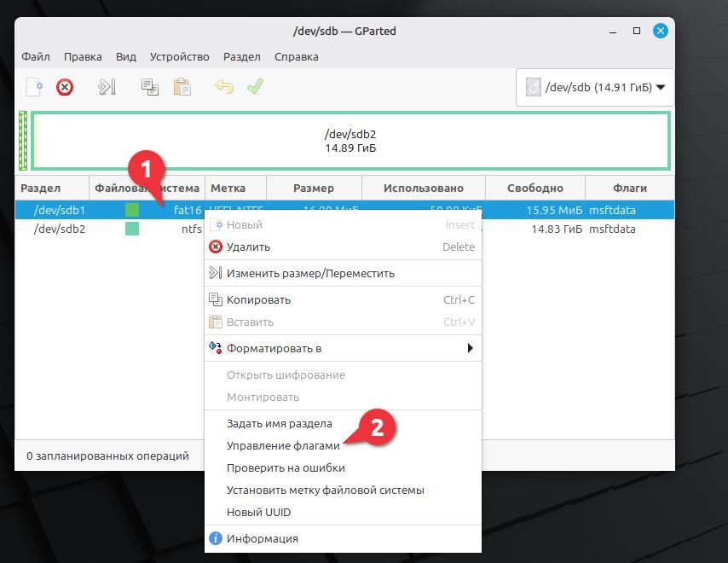The width and height of the screenshot is (728, 563).
Task: Maximize the GParted window
Action: (637, 31)
